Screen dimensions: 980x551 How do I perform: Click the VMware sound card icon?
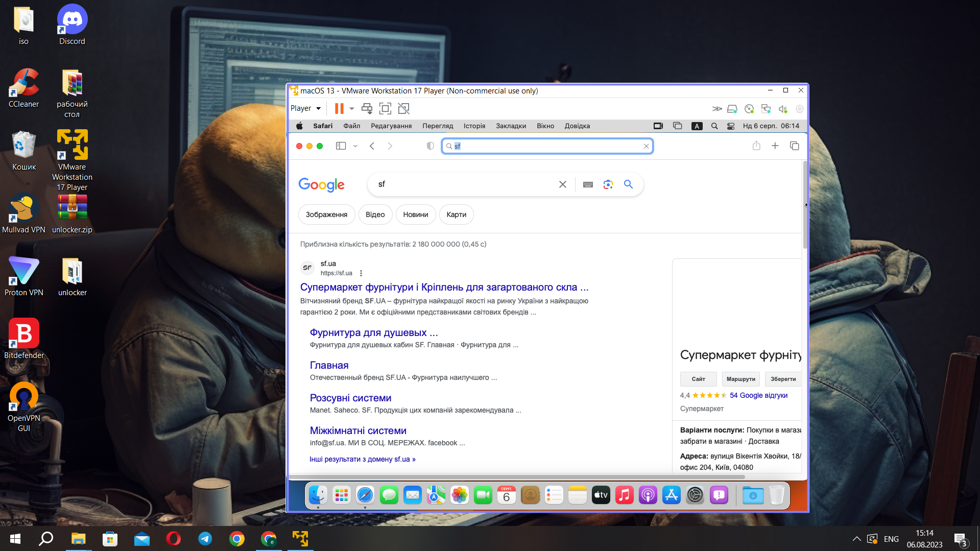pos(783,109)
